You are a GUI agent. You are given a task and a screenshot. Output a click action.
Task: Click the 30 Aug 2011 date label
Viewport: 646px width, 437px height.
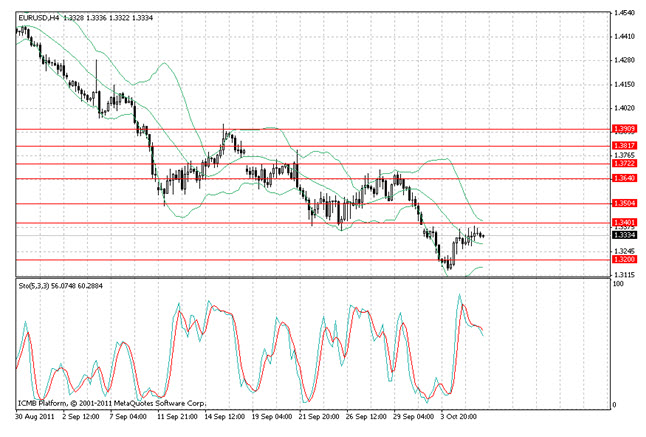tap(36, 412)
